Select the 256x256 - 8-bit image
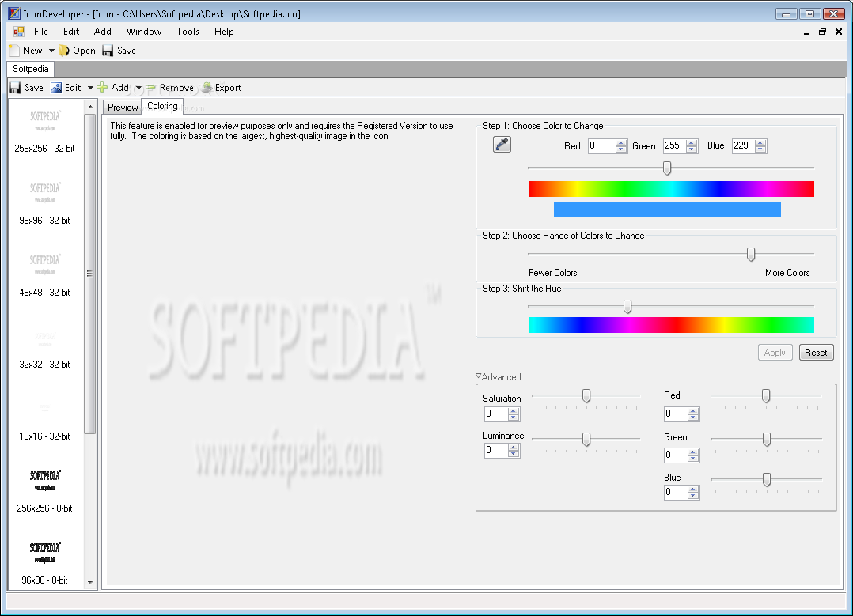 [44, 490]
